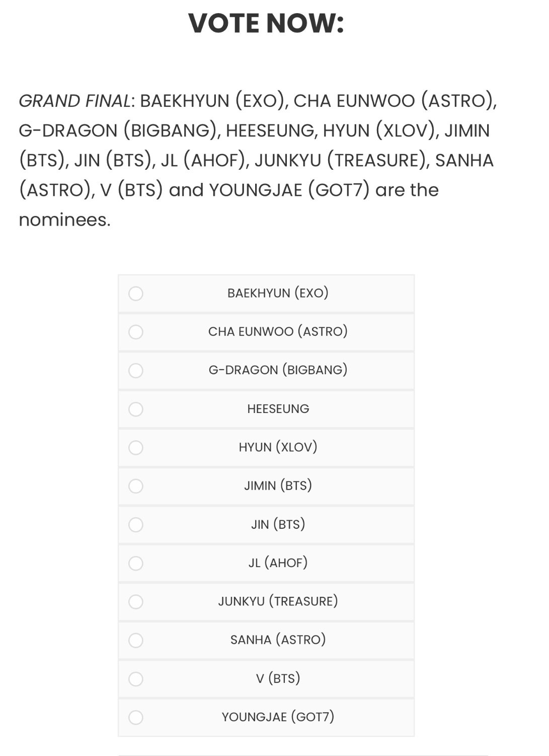Select the JL (AHOF) radio button
The width and height of the screenshot is (549, 756).
tap(136, 563)
